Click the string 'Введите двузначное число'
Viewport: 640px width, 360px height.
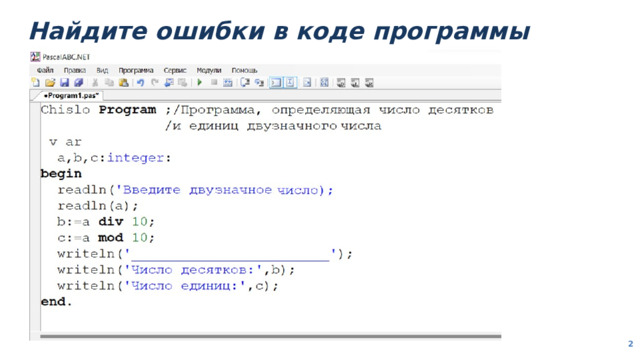pos(221,190)
